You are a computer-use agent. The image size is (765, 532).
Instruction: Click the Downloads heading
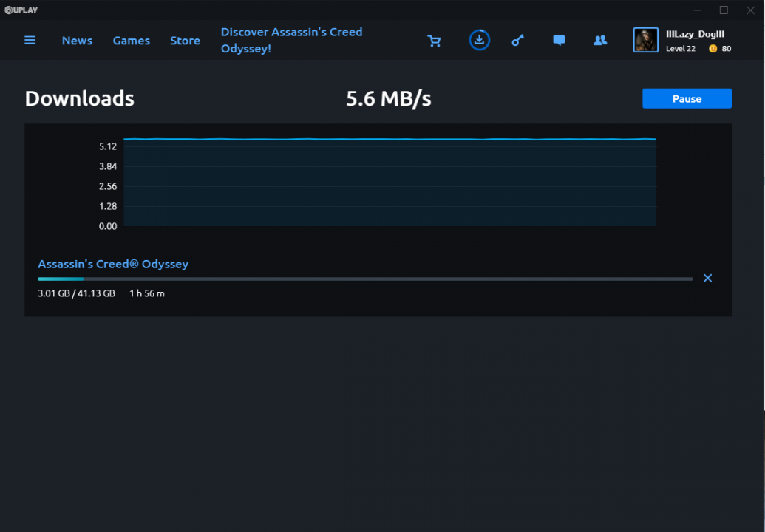tap(80, 98)
